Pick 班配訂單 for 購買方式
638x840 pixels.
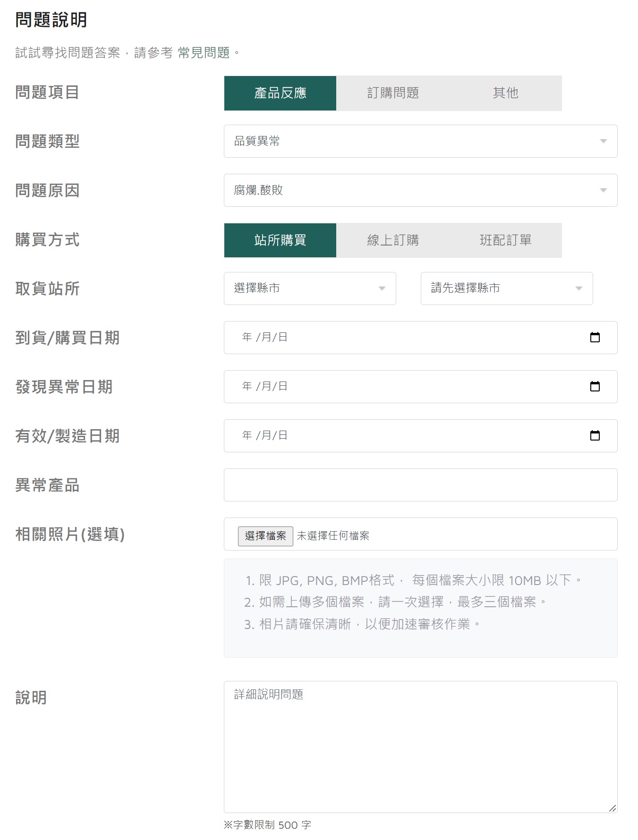(x=505, y=240)
